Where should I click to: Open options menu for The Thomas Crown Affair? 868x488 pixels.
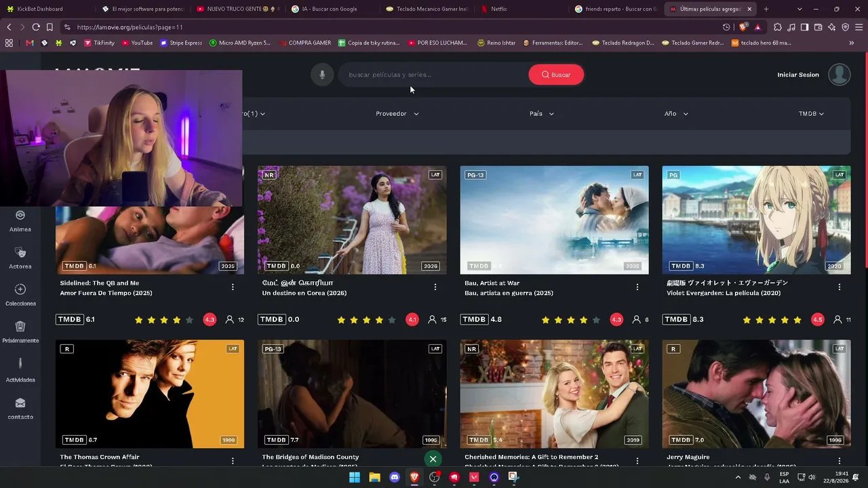pos(233,461)
